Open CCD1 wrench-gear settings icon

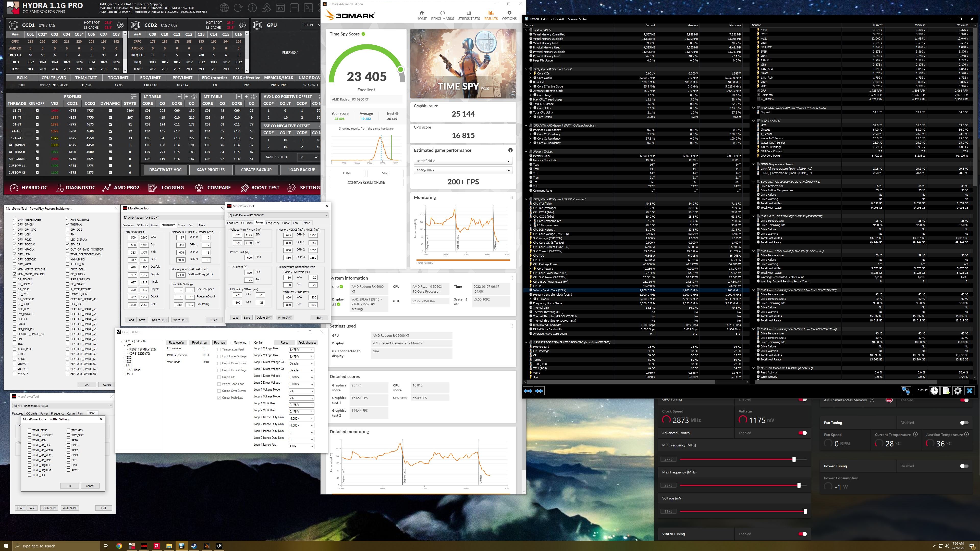tap(120, 25)
